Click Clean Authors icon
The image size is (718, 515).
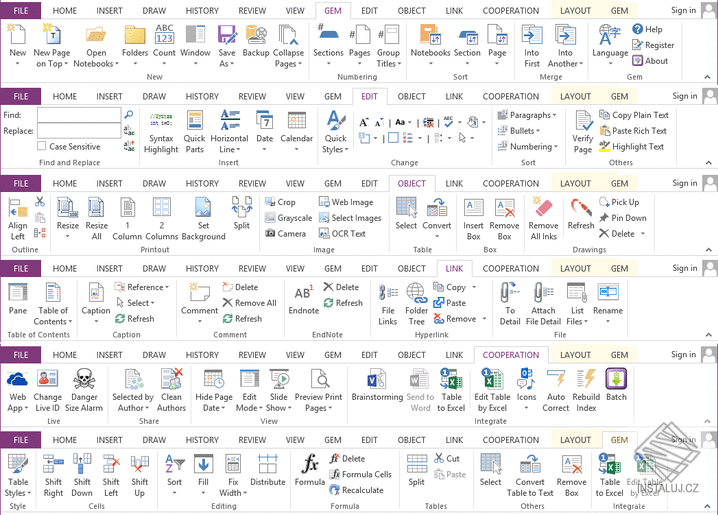(171, 379)
